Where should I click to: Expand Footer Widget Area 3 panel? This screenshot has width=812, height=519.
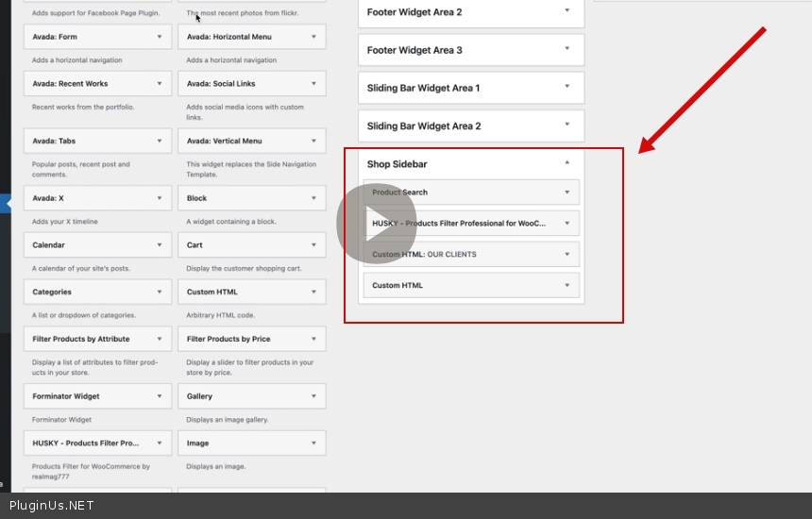click(x=567, y=49)
